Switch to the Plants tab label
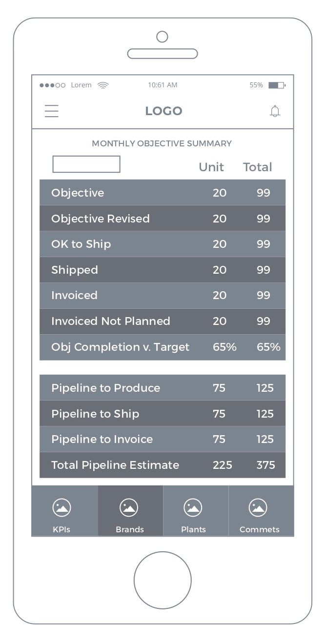Viewport: 325px width, 644px height. click(193, 529)
